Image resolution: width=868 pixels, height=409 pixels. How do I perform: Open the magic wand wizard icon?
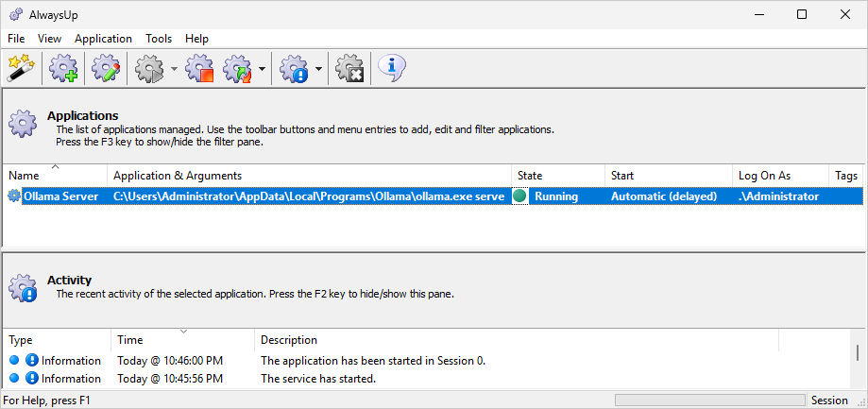click(x=21, y=69)
